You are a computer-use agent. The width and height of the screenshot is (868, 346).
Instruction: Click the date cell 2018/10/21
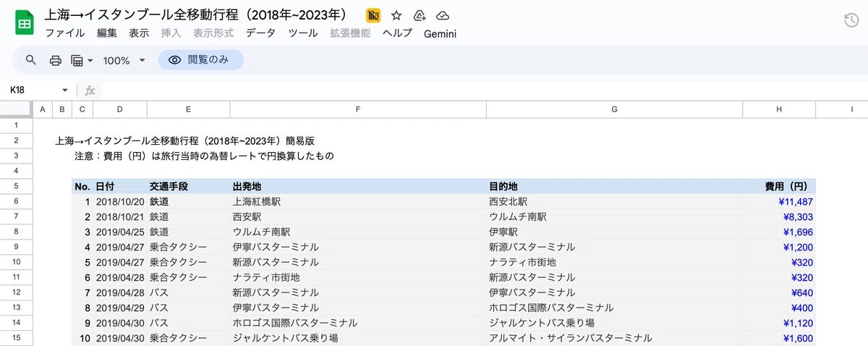pos(120,216)
